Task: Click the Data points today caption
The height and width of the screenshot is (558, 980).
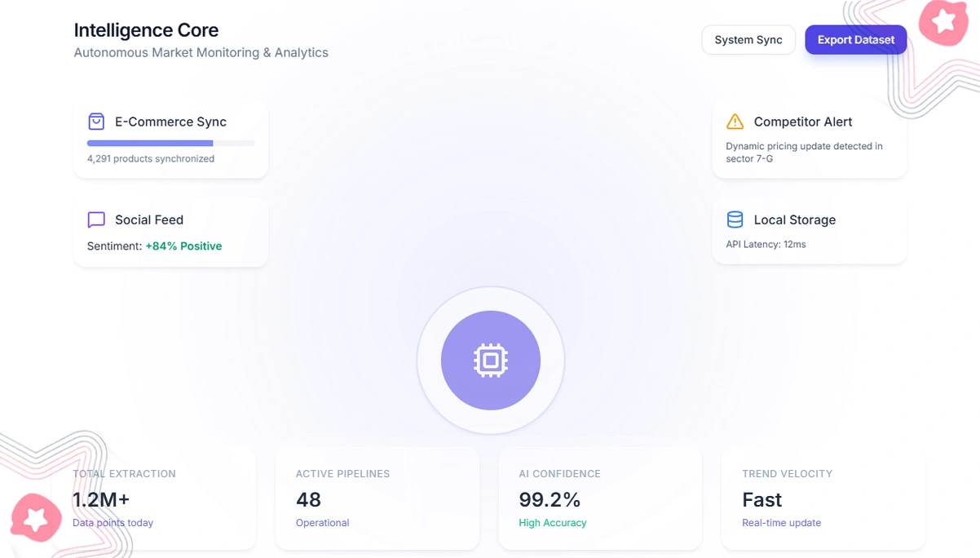Action: click(x=113, y=523)
